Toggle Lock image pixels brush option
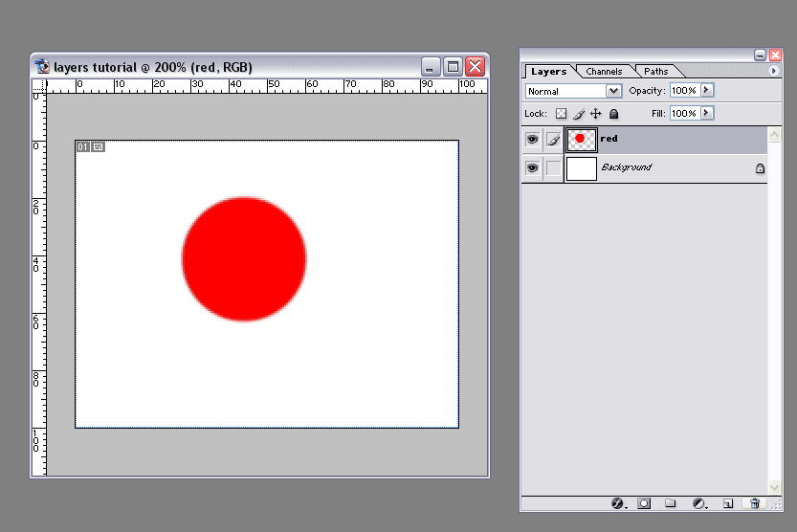The image size is (797, 532). [578, 114]
